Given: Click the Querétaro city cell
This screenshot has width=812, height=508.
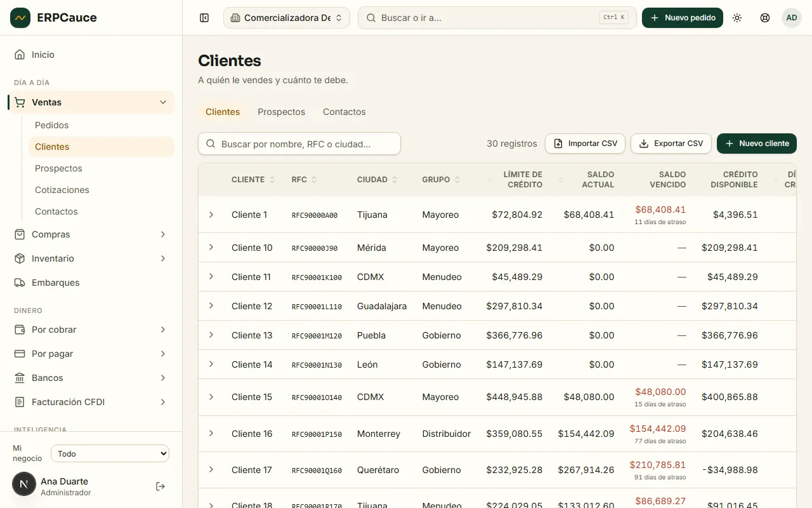Looking at the screenshot, I should coord(378,470).
